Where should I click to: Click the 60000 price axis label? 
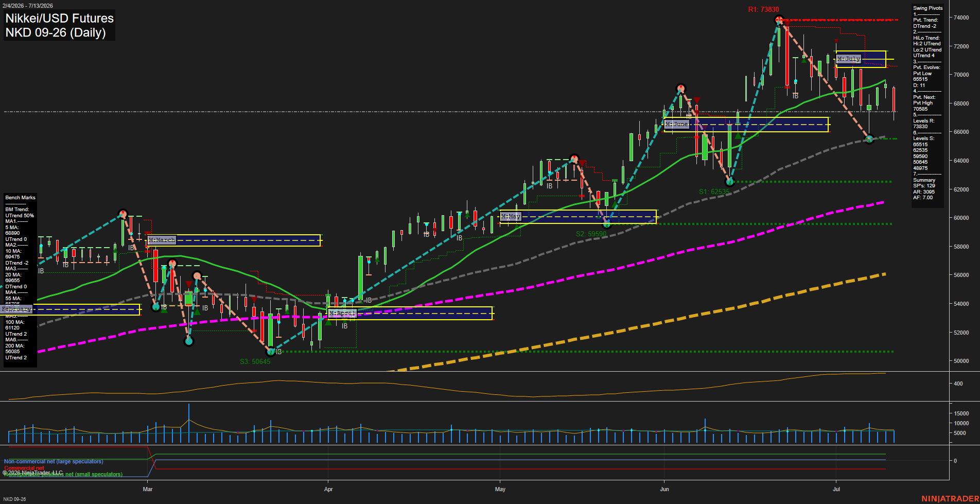pyautogui.click(x=961, y=218)
